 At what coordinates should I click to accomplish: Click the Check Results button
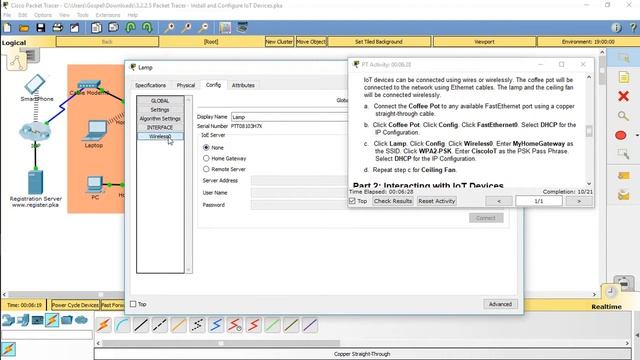393,201
